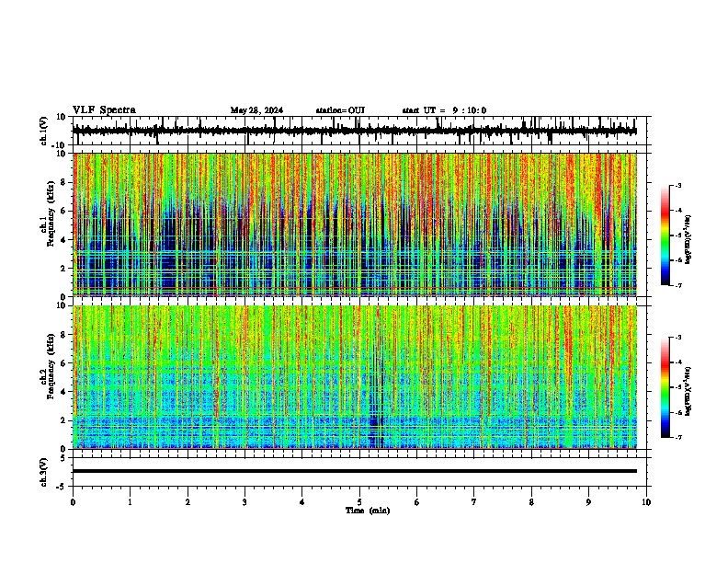Click the "ch.1(V)" waveform axis label
Screen dimensions: 728x563
click(x=44, y=131)
